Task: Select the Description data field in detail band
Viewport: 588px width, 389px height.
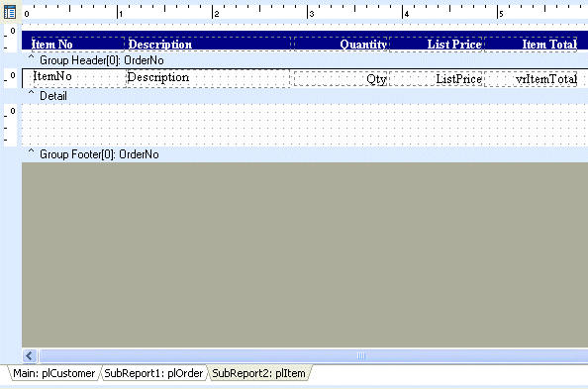Action: click(x=208, y=78)
